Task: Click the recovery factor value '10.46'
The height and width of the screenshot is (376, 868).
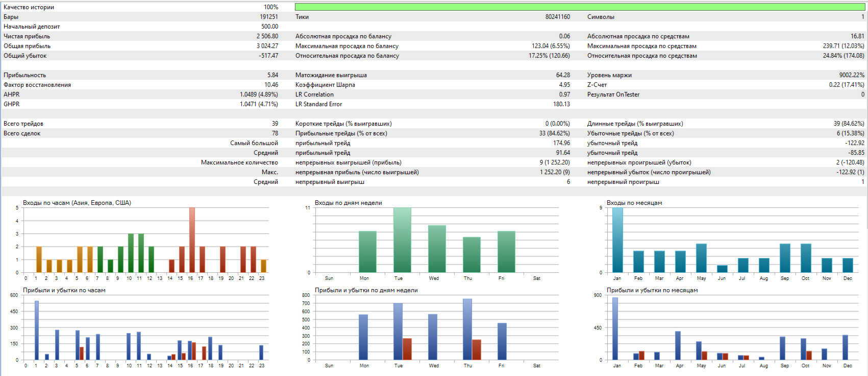Action: coord(271,85)
